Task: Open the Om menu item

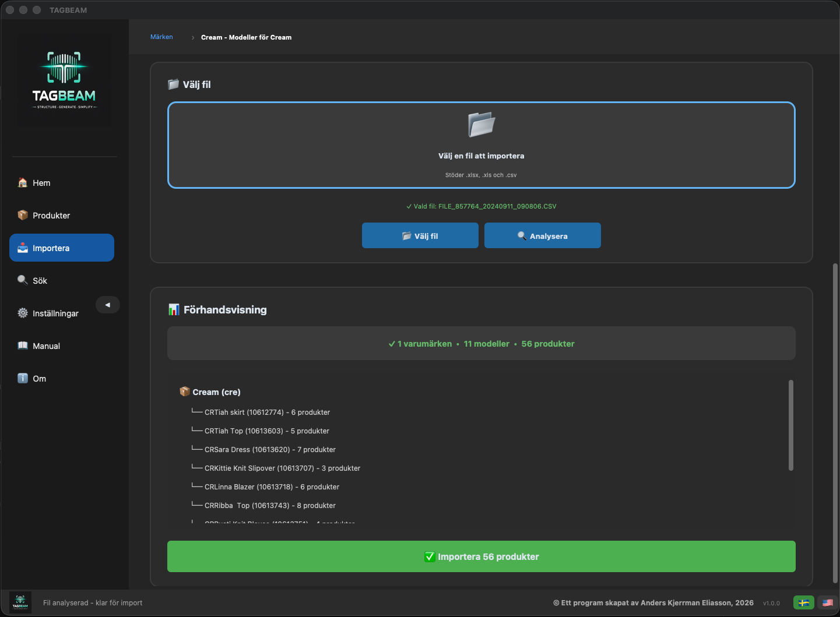Action: (62, 378)
